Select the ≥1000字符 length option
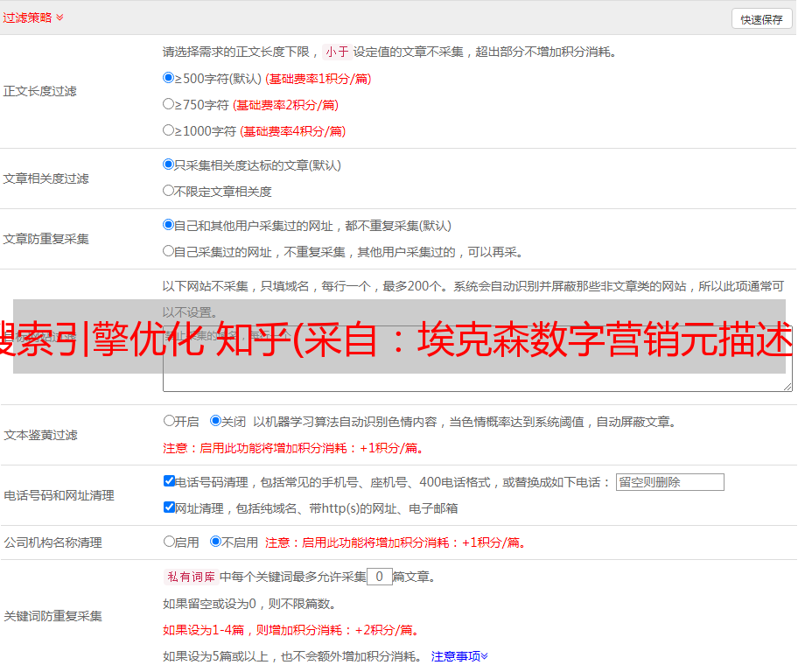Image resolution: width=798 pixels, height=672 pixels. click(x=169, y=130)
